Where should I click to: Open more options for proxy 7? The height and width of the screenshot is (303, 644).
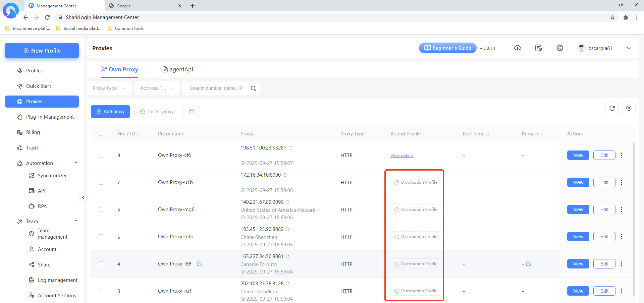coord(622,182)
